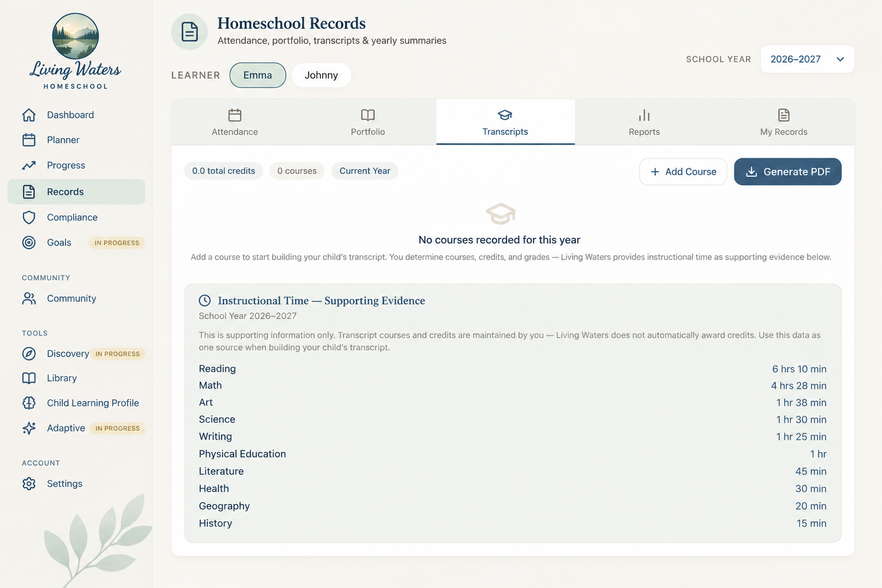Click the Child Learning Profile brain icon
The image size is (882, 588).
click(x=29, y=403)
